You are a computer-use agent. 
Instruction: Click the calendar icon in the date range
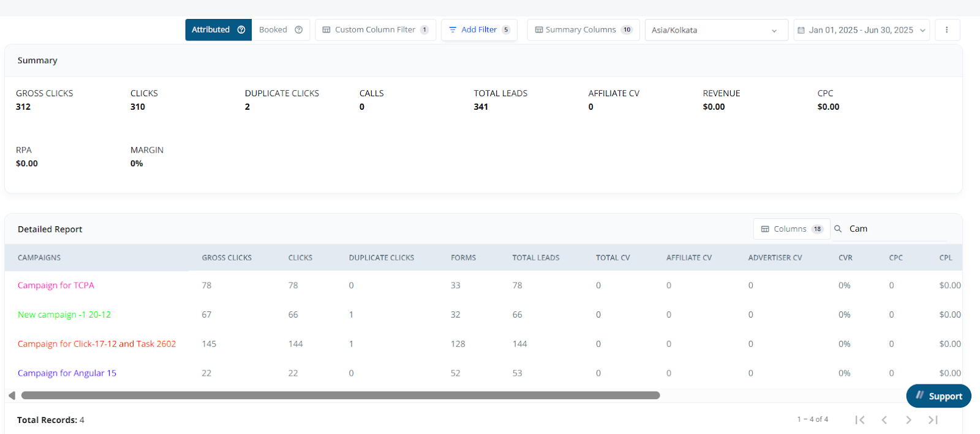pos(801,30)
